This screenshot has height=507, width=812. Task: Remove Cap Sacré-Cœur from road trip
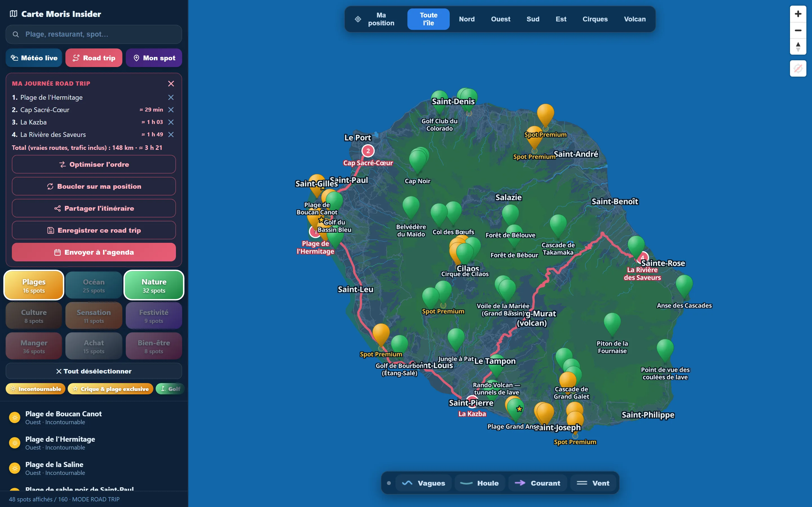coord(171,110)
